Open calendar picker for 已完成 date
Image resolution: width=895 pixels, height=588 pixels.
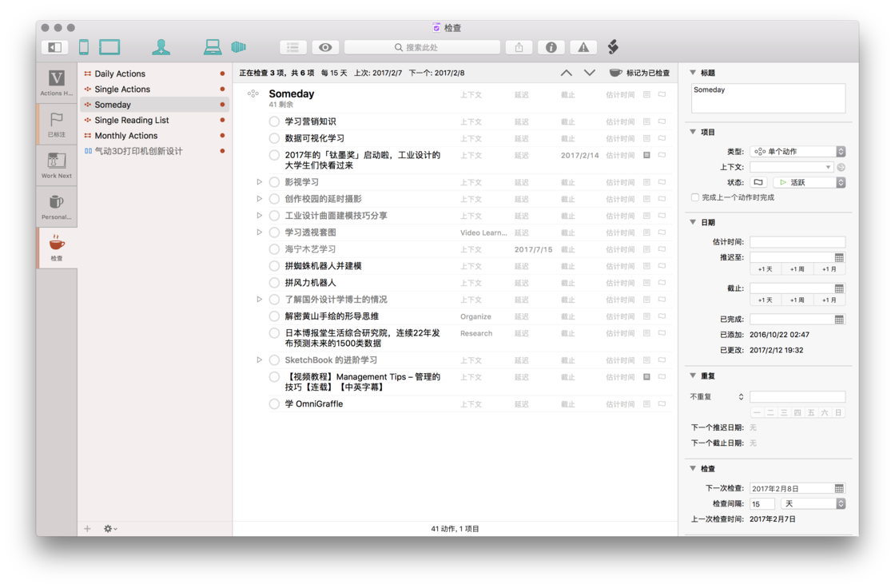point(839,319)
